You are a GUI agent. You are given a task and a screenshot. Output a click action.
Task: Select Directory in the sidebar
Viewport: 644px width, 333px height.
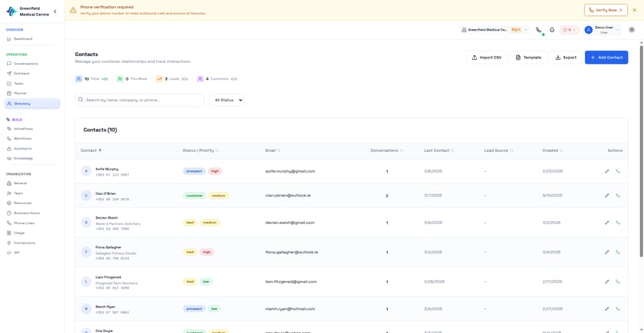(x=31, y=104)
